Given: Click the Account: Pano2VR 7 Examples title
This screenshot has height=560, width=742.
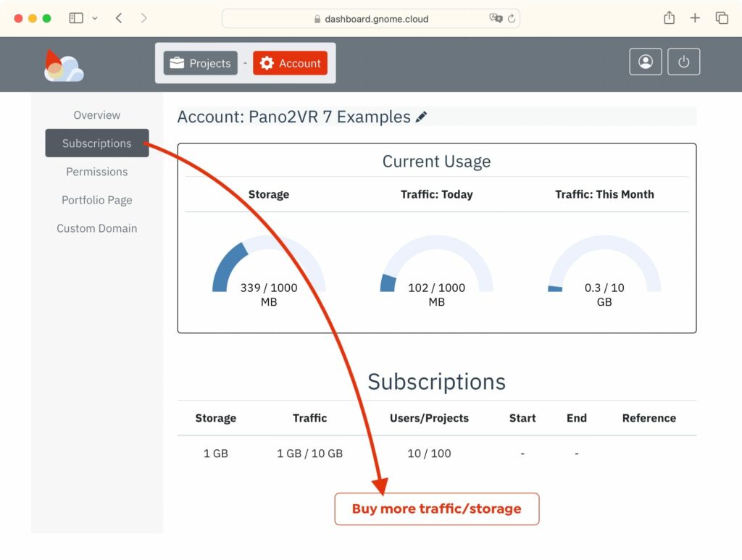Looking at the screenshot, I should click(x=294, y=117).
